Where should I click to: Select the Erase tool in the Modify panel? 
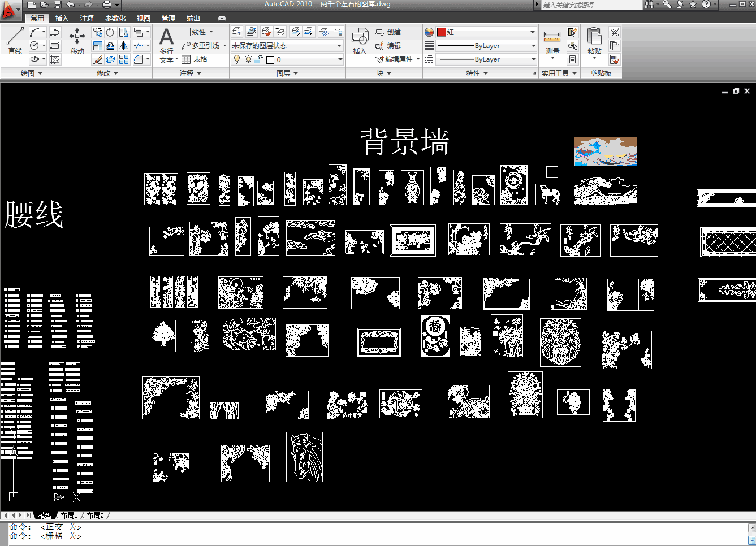(x=98, y=59)
